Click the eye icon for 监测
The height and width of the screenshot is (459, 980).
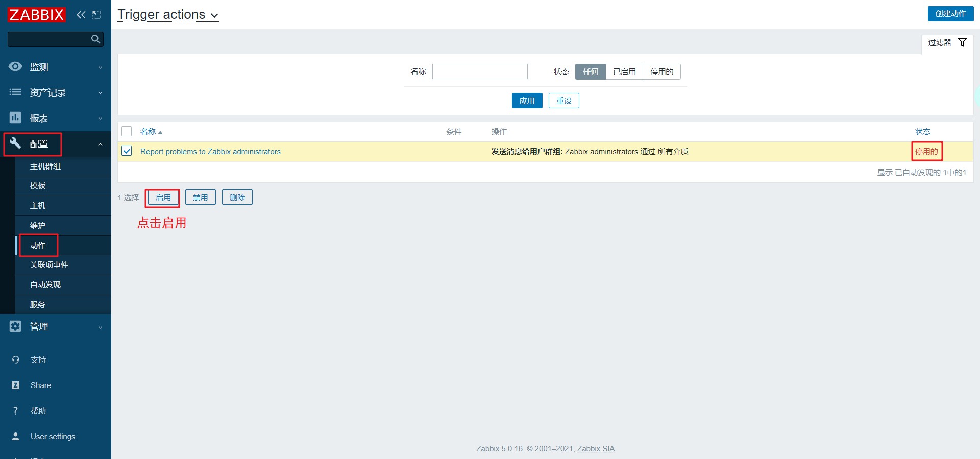[x=15, y=67]
